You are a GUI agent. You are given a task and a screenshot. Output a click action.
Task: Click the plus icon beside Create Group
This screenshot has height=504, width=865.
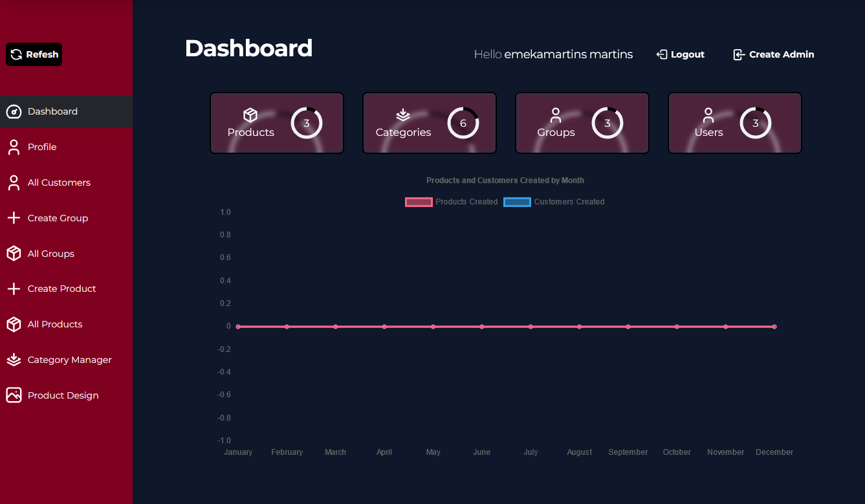14,218
